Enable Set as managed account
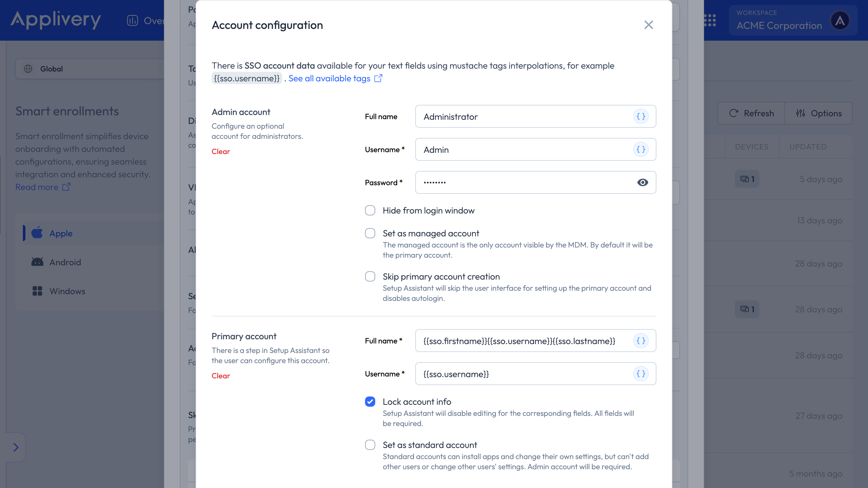Image resolution: width=868 pixels, height=488 pixels. [x=370, y=233]
